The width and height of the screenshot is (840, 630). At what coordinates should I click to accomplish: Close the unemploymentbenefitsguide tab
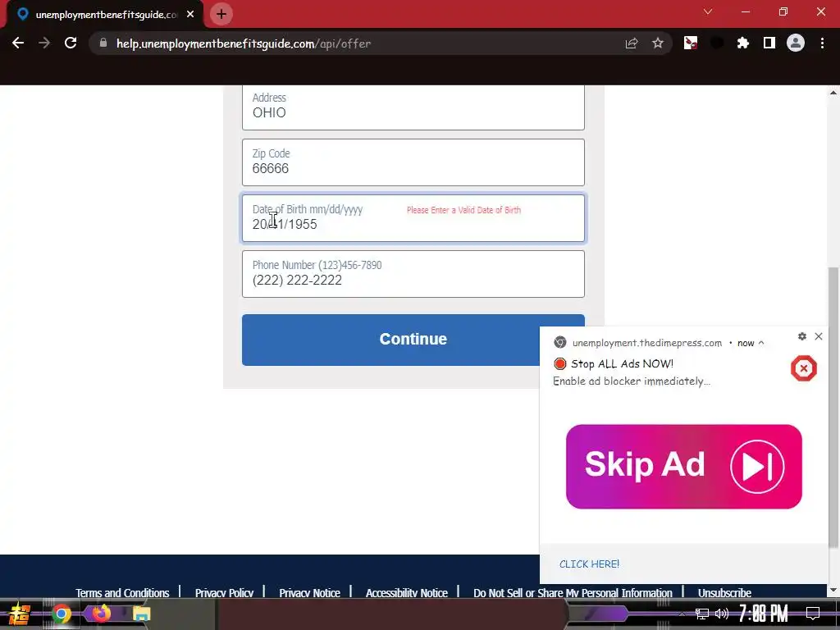(190, 15)
